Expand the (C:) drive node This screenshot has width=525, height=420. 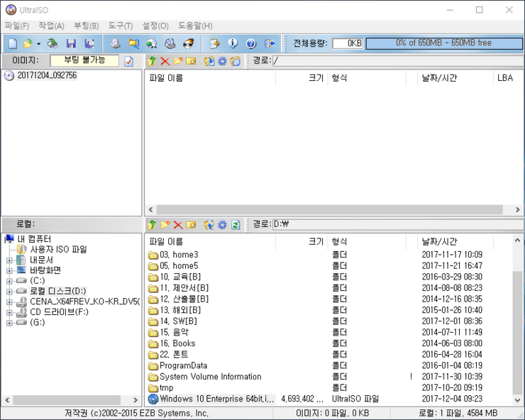(x=9, y=281)
